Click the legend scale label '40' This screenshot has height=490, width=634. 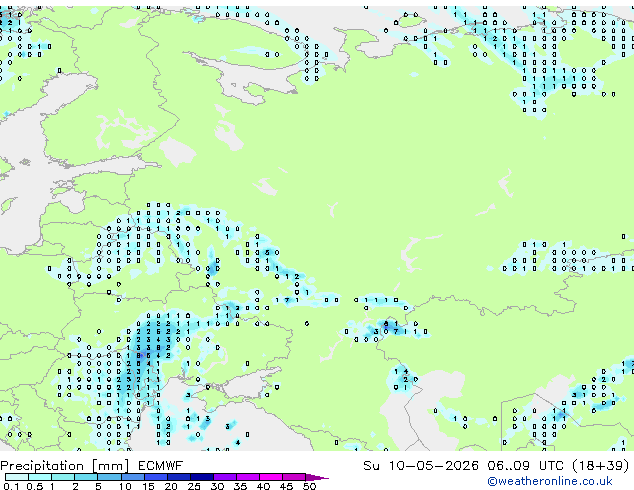[263, 486]
